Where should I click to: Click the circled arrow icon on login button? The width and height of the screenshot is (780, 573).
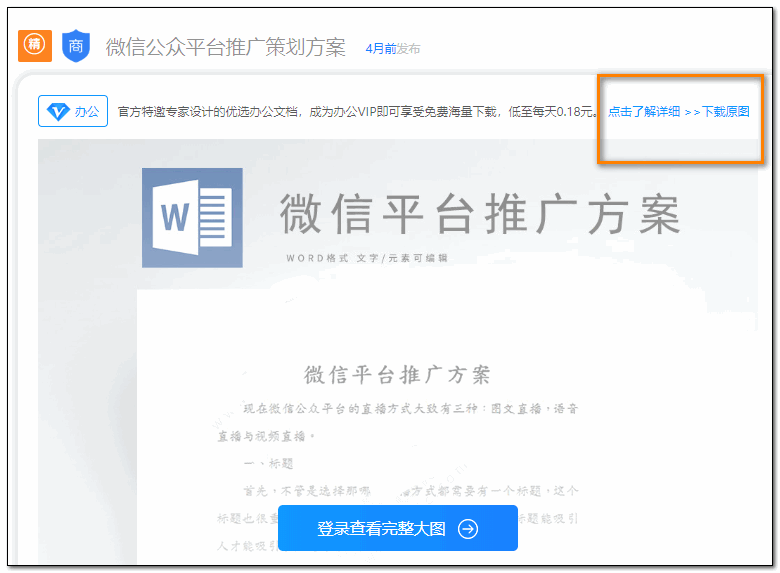[x=468, y=529]
